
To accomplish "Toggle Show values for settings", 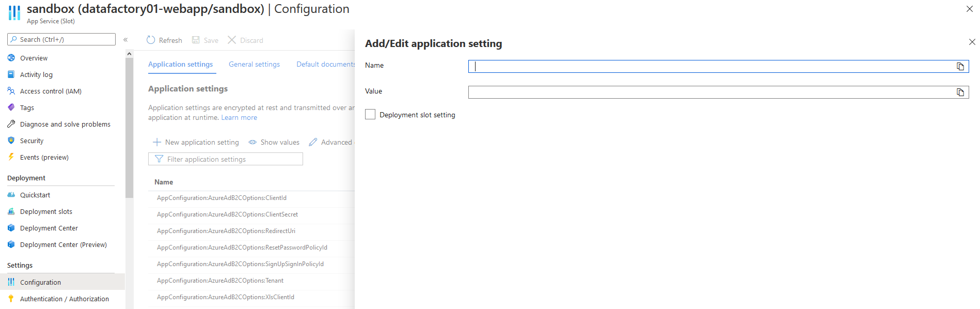I will tap(274, 143).
